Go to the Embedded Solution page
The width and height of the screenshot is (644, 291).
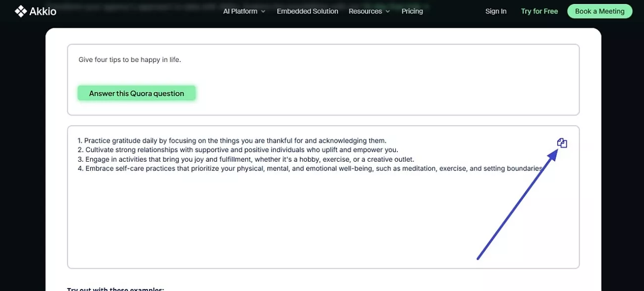307,11
